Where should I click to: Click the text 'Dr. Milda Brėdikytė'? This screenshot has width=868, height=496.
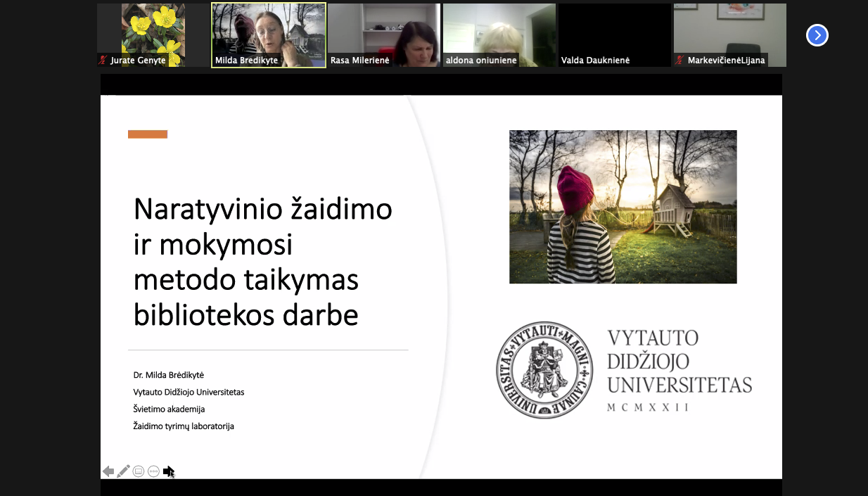pyautogui.click(x=169, y=375)
